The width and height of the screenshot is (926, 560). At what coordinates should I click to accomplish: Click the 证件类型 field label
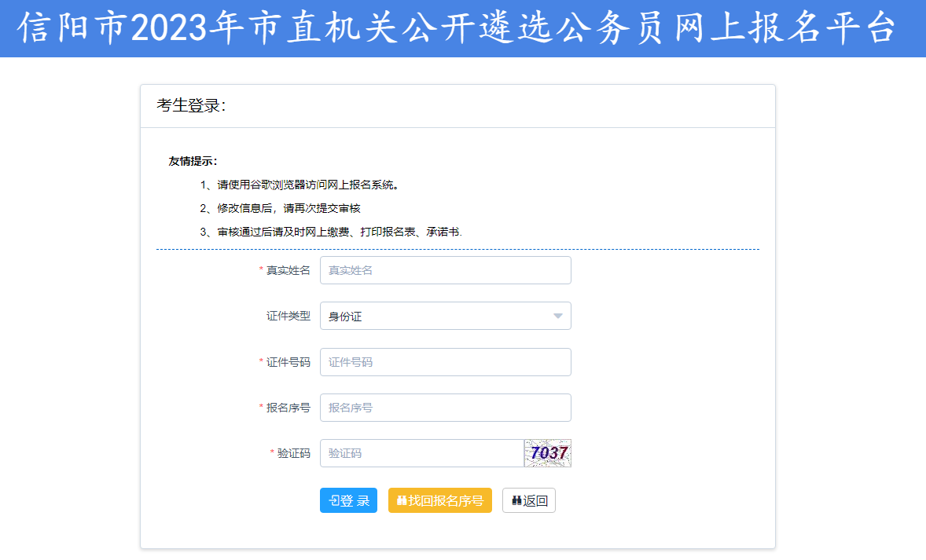click(x=288, y=317)
